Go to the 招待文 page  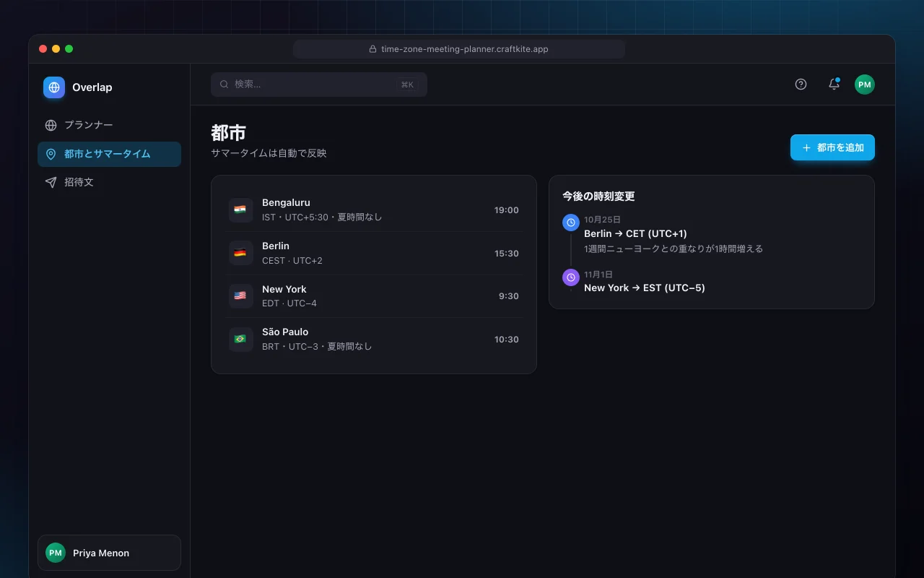[x=109, y=182]
